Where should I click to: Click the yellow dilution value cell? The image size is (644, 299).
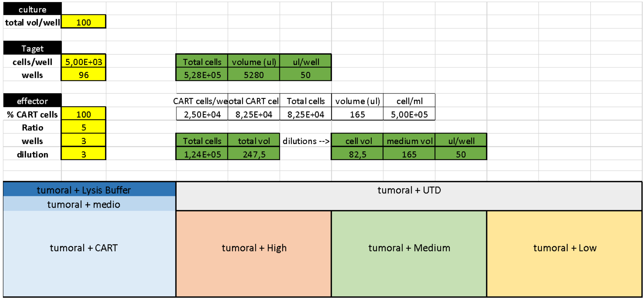[83, 154]
